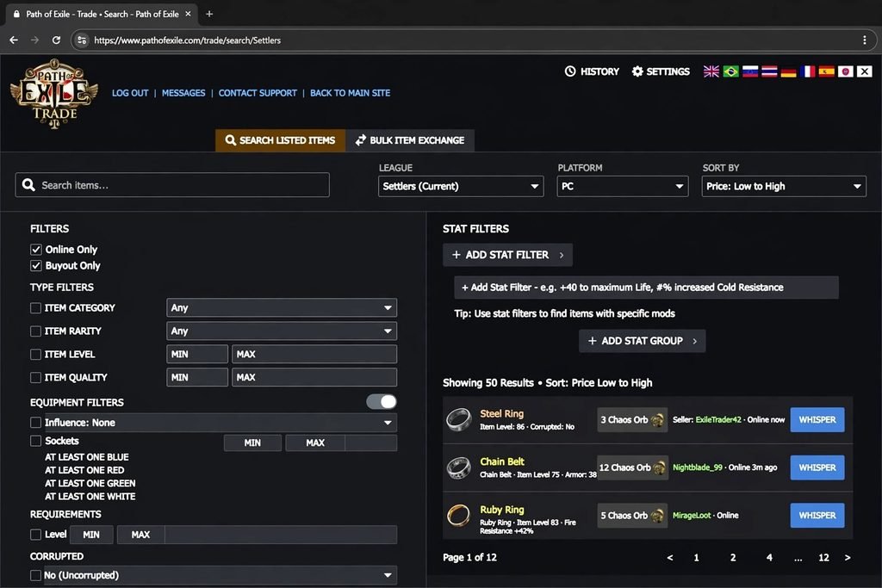Jump to results page 12

pyautogui.click(x=823, y=558)
